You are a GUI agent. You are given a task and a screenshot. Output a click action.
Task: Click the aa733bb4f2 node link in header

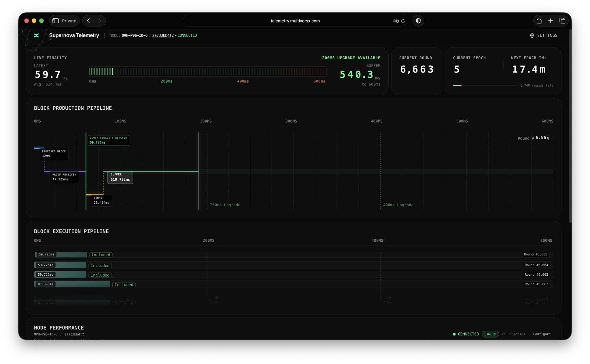(x=163, y=35)
